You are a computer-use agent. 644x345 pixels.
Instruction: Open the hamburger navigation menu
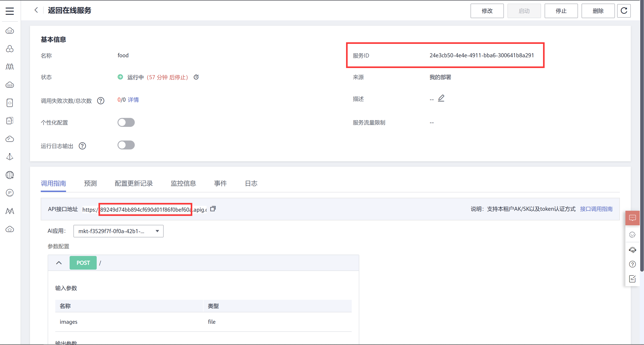[x=9, y=11]
